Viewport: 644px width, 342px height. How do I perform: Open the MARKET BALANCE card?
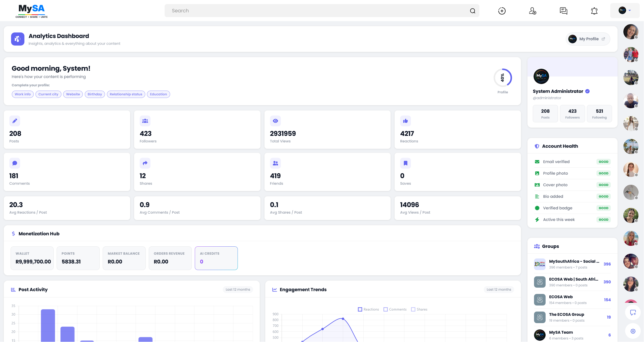[x=124, y=258]
